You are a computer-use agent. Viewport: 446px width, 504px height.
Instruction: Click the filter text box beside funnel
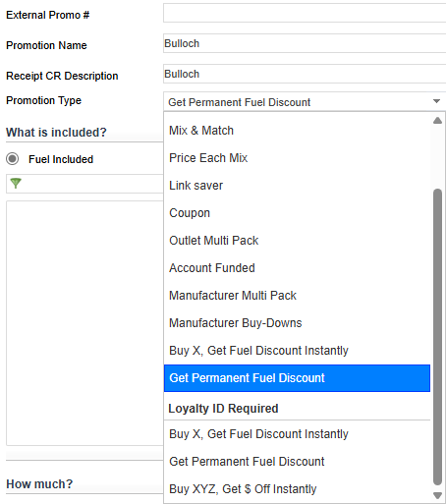click(x=84, y=184)
